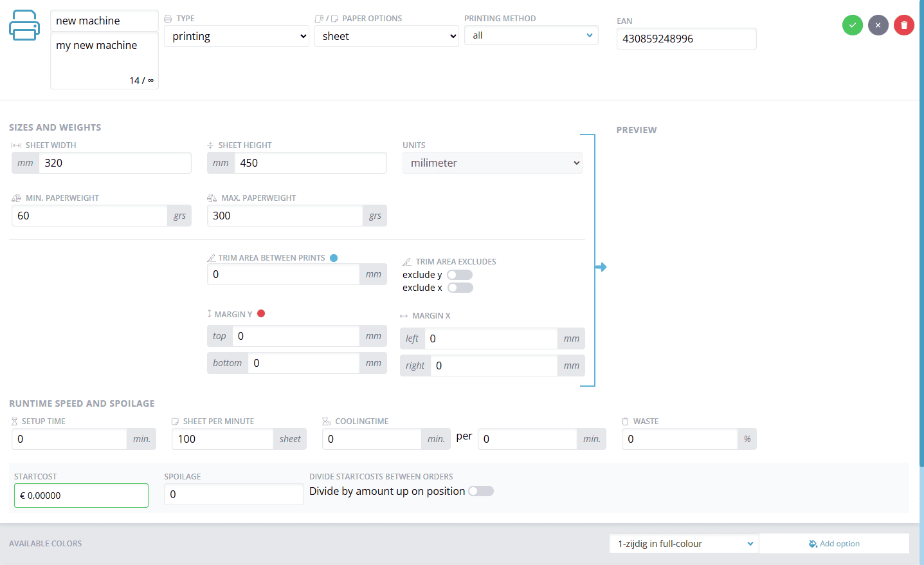
Task: Click blue info dot beside Trim Area
Action: tap(334, 258)
